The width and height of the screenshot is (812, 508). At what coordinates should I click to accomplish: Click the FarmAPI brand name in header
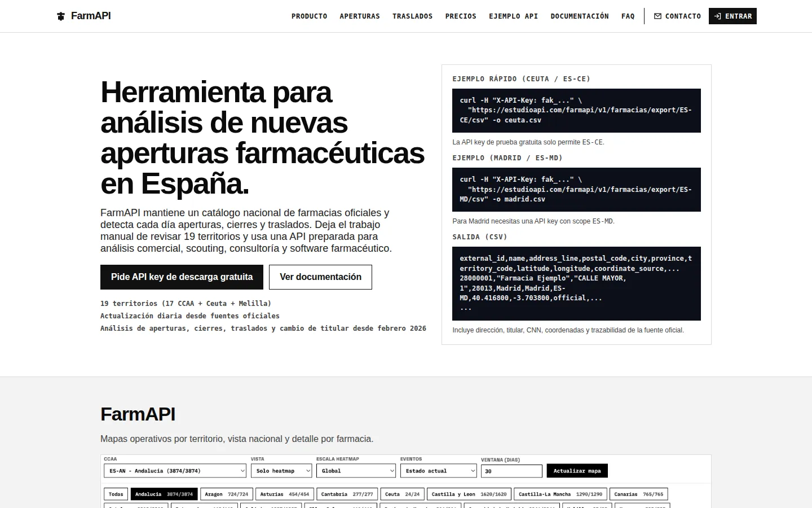point(91,16)
